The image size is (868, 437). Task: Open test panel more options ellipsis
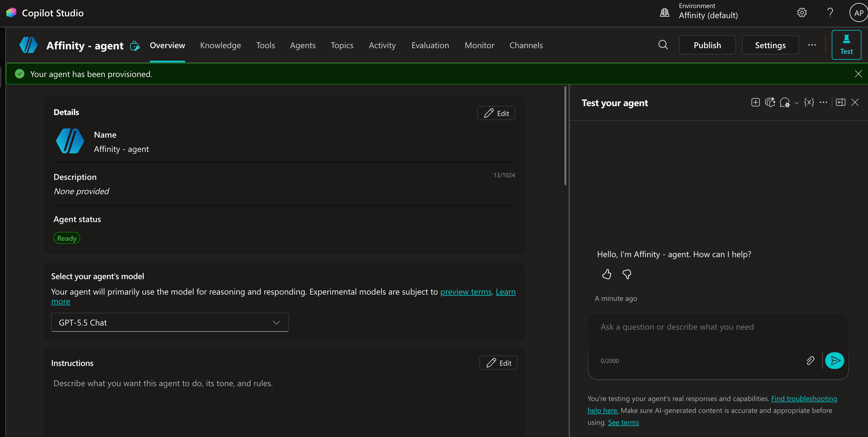click(823, 103)
